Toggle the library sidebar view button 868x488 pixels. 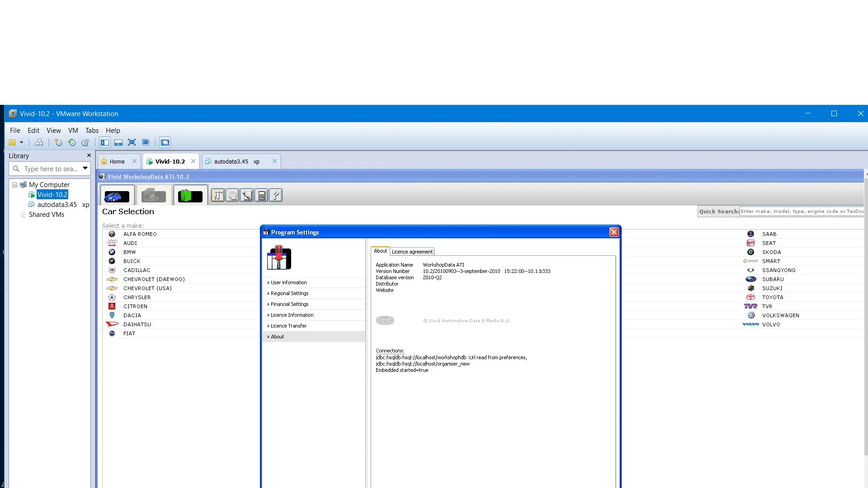(x=105, y=142)
